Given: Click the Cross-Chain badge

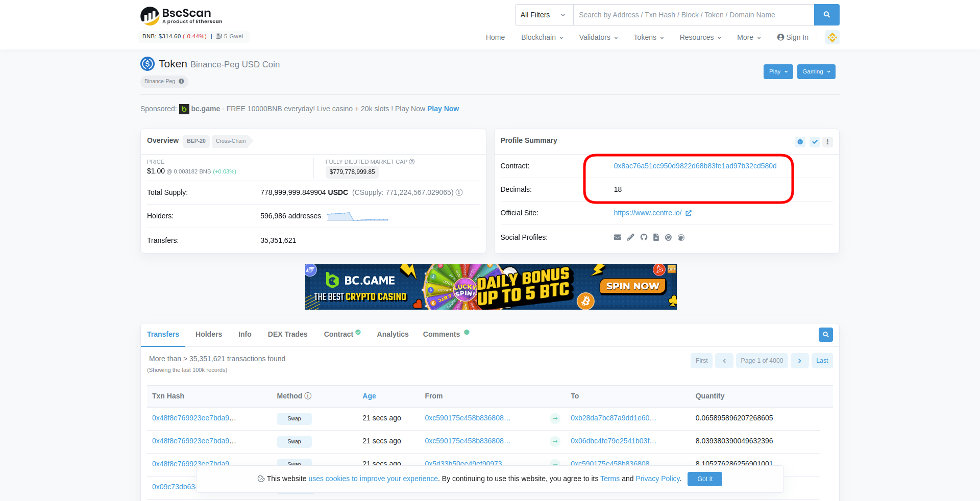Looking at the screenshot, I should (x=232, y=141).
